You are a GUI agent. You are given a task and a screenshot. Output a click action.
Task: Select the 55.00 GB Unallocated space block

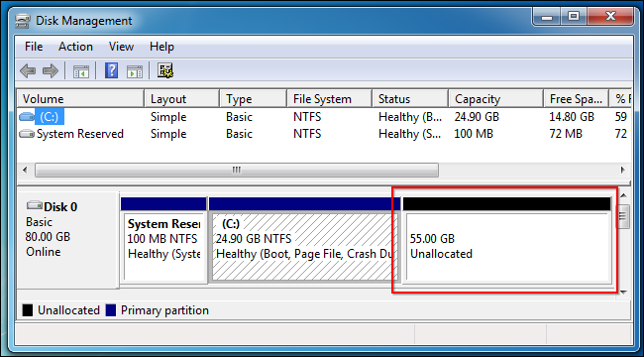click(507, 241)
